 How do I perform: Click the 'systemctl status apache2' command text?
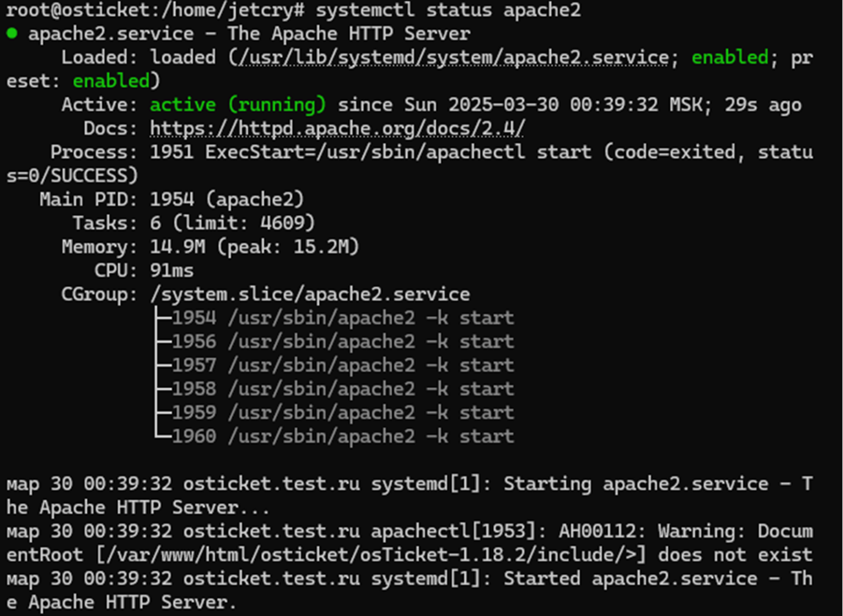[x=448, y=10]
